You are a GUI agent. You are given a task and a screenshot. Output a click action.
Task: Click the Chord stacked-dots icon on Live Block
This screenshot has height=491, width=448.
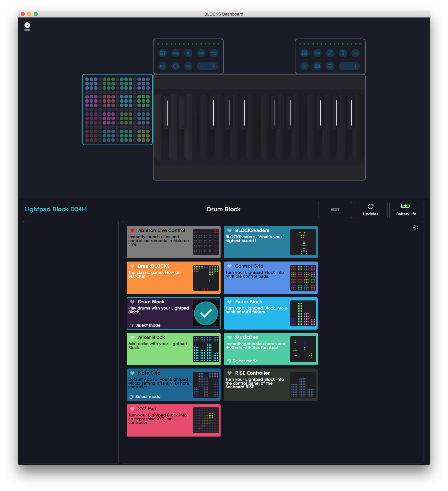343,53
